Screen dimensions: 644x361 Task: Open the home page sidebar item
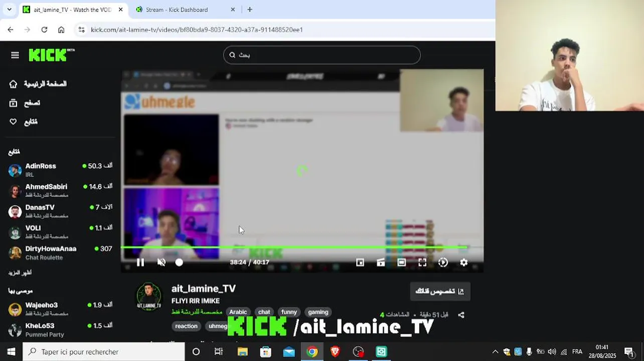pos(38,84)
